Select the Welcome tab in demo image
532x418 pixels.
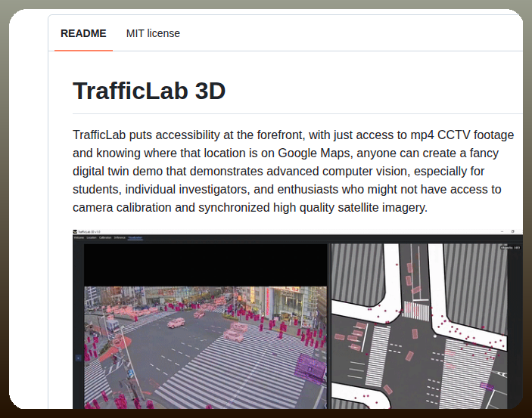79,237
